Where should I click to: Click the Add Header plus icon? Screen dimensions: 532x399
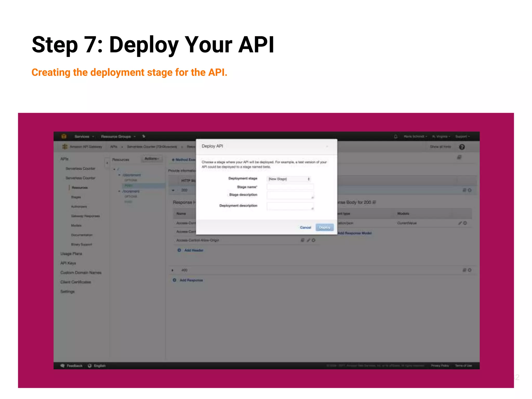click(x=179, y=250)
